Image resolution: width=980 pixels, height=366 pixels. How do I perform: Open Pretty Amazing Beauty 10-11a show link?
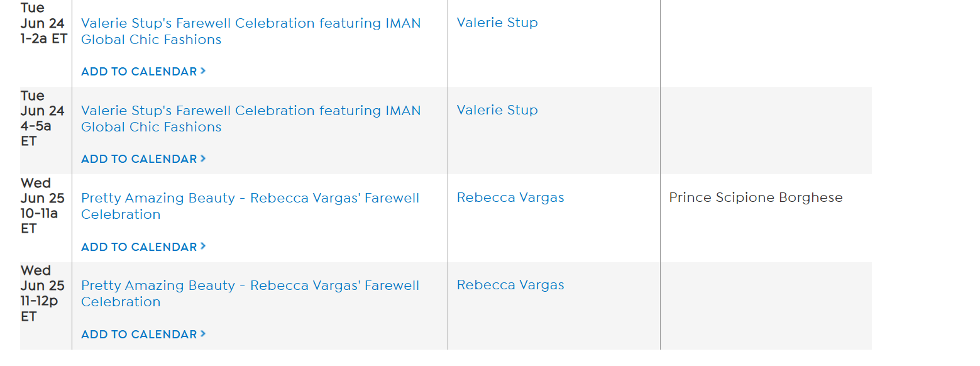250,199
